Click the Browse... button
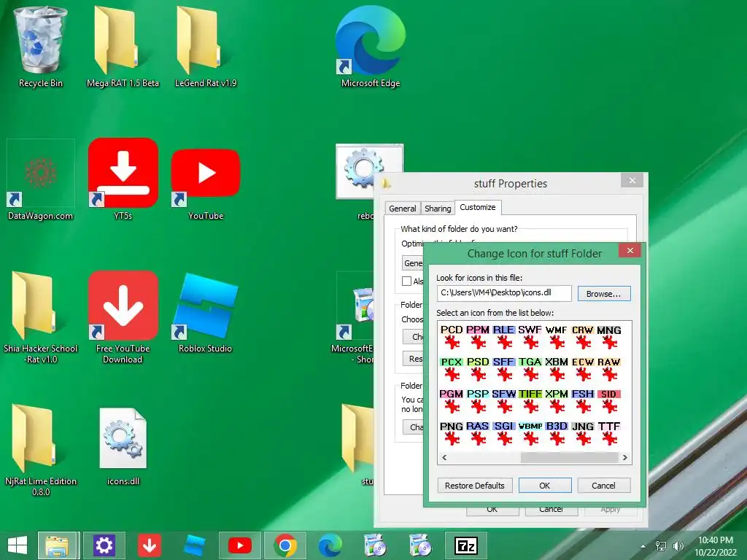Screen dimensions: 747x560 pyautogui.click(x=603, y=294)
